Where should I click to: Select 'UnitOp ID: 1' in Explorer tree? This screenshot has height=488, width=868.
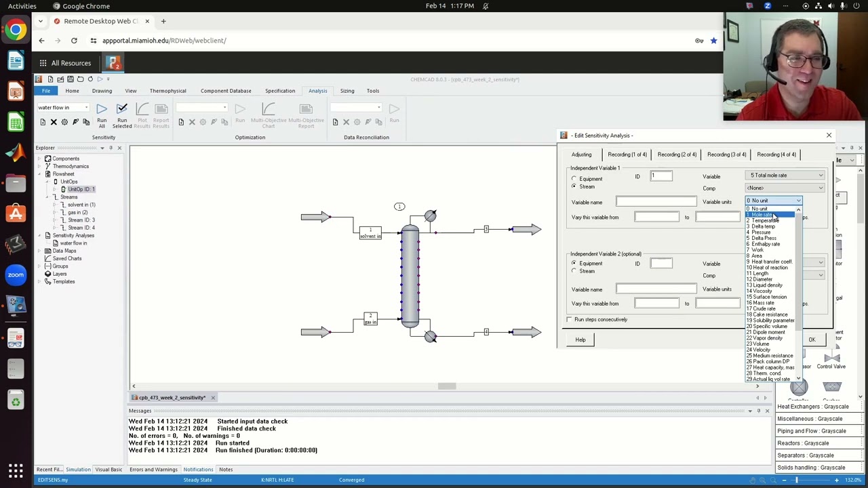[x=81, y=189]
